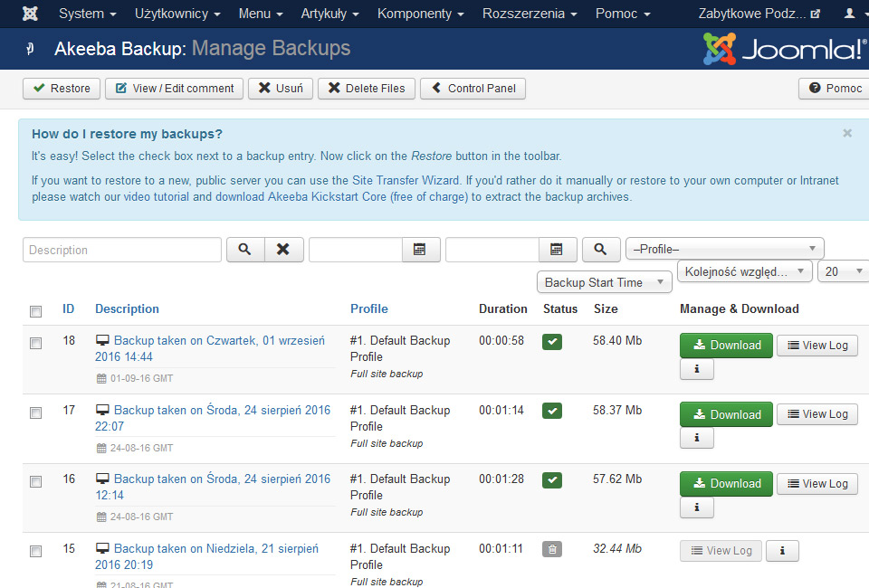Close the restore help info box
This screenshot has height=588, width=869.
[847, 134]
